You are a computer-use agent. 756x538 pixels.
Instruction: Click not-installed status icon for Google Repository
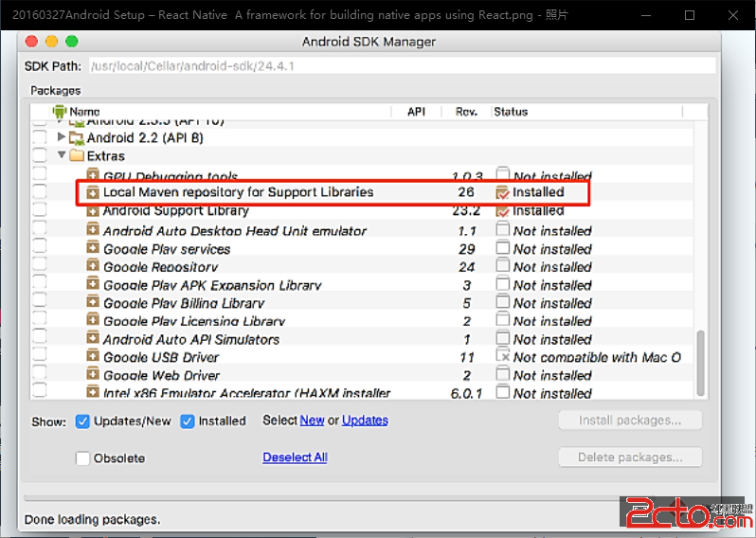click(503, 265)
